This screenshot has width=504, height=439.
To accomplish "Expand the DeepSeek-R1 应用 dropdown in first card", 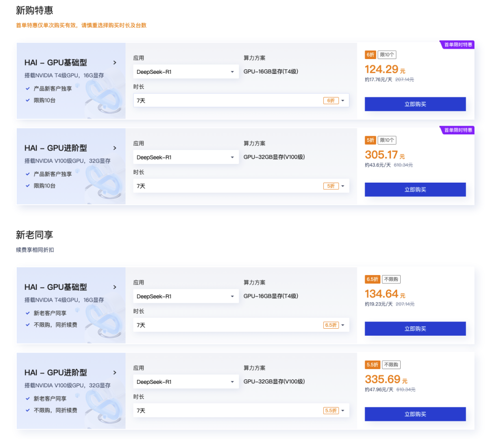I will [x=186, y=72].
